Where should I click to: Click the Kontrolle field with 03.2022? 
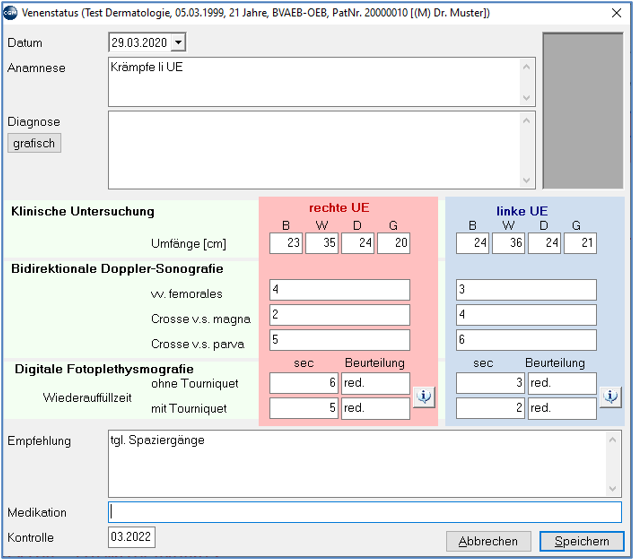click(x=131, y=537)
